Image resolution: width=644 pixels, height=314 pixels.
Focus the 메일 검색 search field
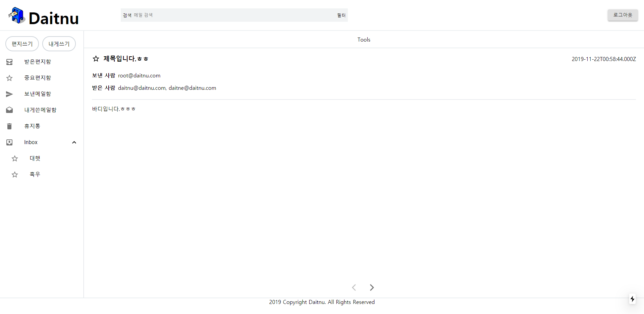(234, 15)
